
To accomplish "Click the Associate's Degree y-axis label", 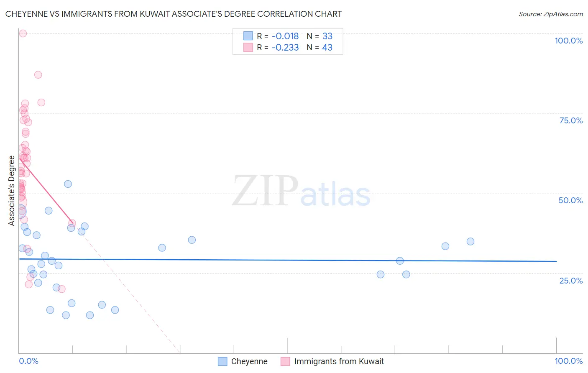I will click(x=12, y=190).
